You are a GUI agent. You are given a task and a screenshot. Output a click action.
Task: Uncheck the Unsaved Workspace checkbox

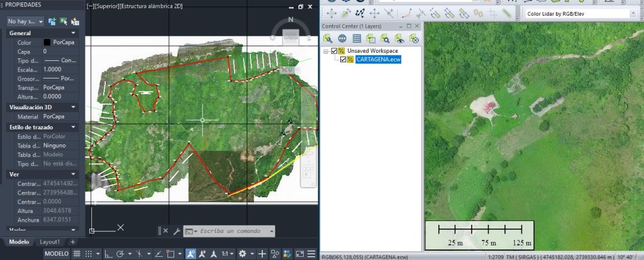(334, 51)
